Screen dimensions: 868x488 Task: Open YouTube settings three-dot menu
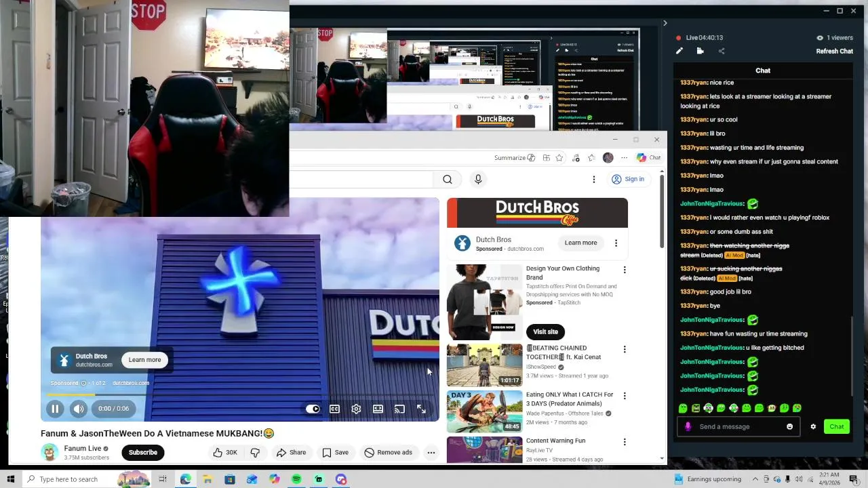593,179
